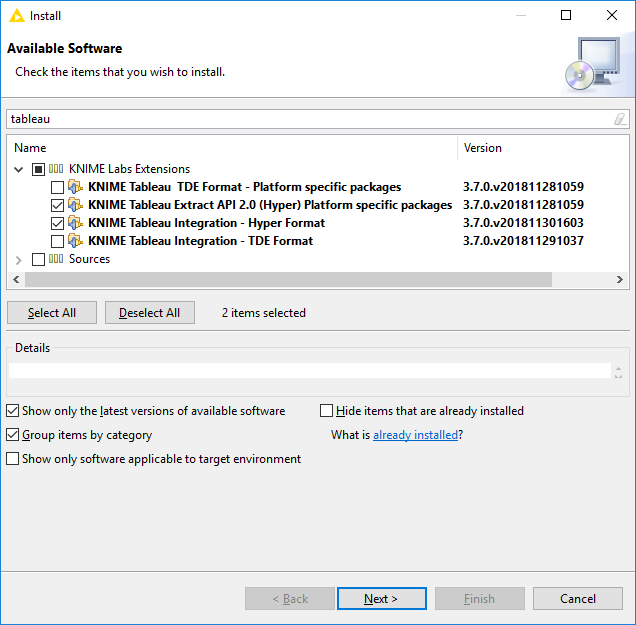Screen dimensions: 636x625
Task: Select KNIME Tableau Integration - Hyper Format row
Action: (206, 223)
